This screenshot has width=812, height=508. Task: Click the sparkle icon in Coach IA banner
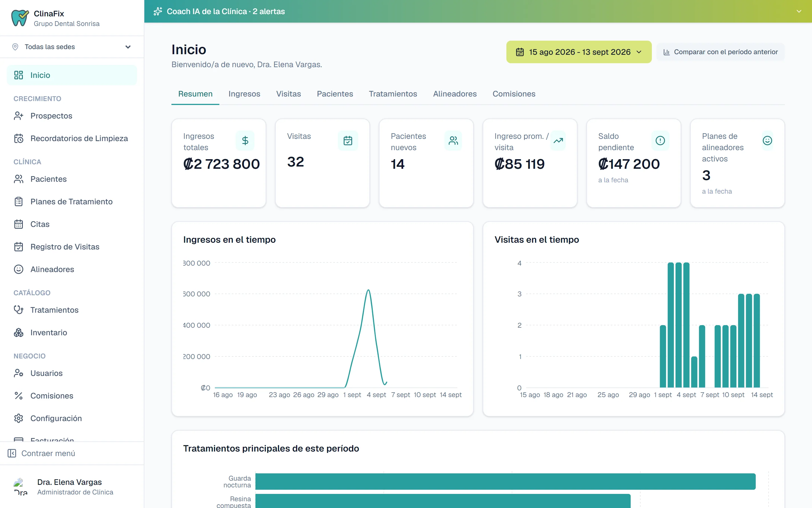158,11
